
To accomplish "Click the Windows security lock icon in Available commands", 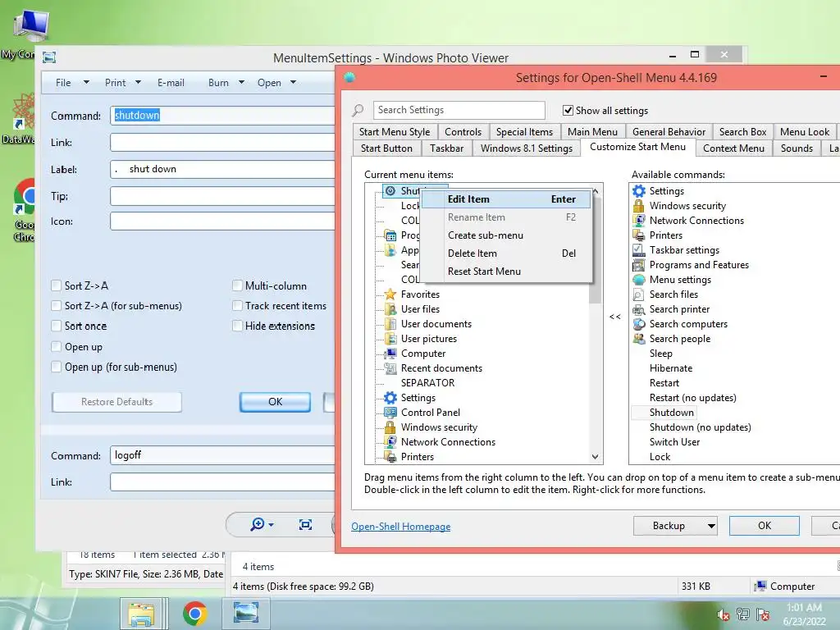I will point(638,206).
